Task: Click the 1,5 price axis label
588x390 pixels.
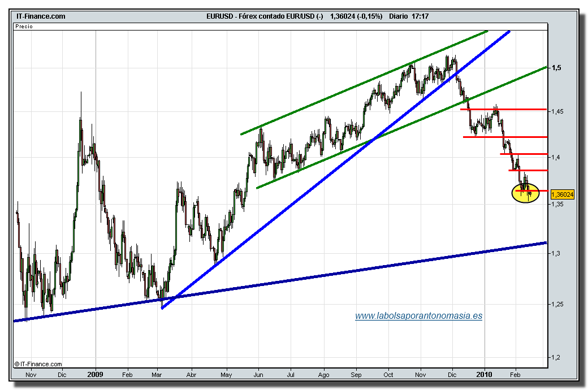Action: (x=556, y=68)
